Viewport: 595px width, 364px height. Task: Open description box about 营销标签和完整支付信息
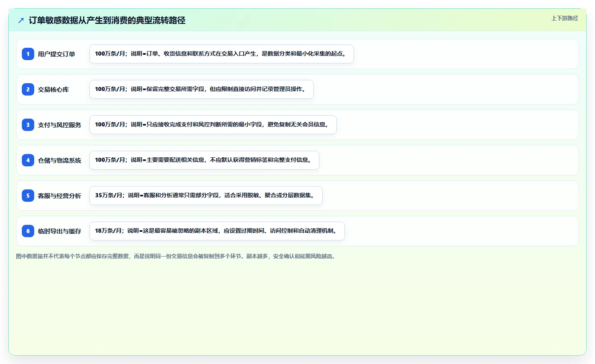204,160
